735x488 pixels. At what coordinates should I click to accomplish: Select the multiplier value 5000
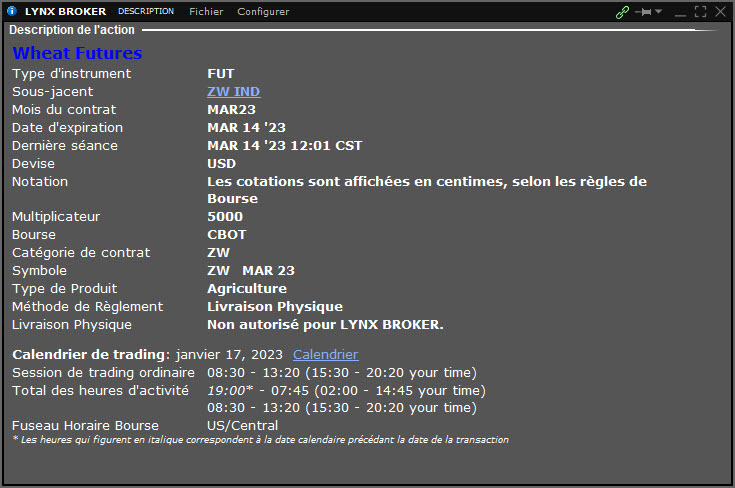[225, 217]
